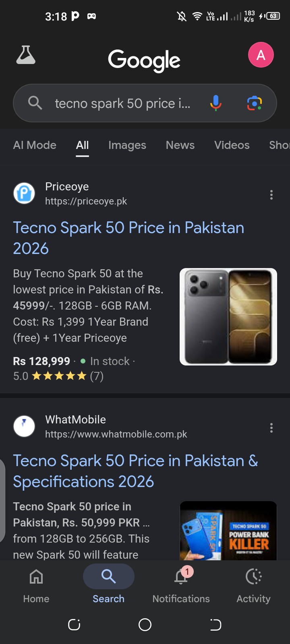Viewport: 290px width, 644px height.
Task: Tap the voice search microphone icon
Action: click(216, 103)
